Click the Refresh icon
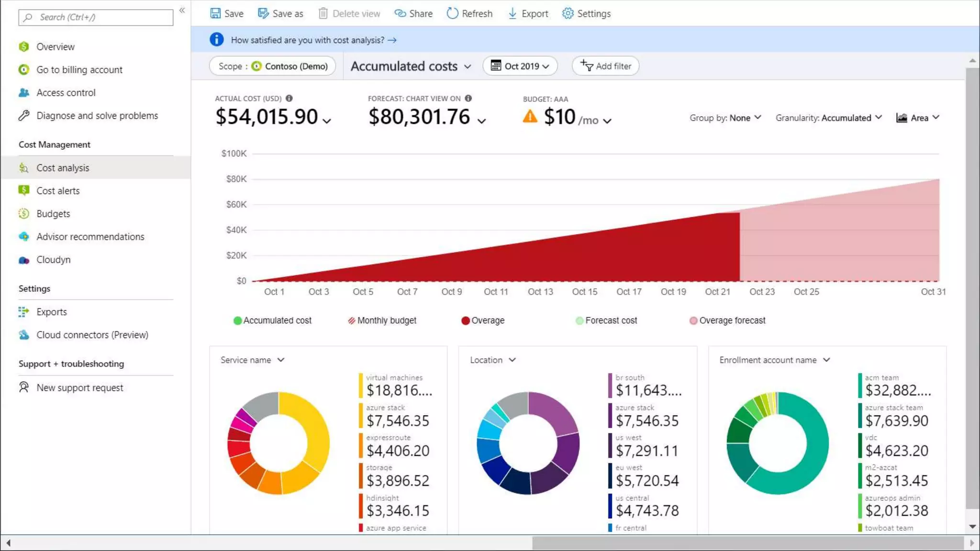Viewport: 980px width, 551px height. (452, 13)
